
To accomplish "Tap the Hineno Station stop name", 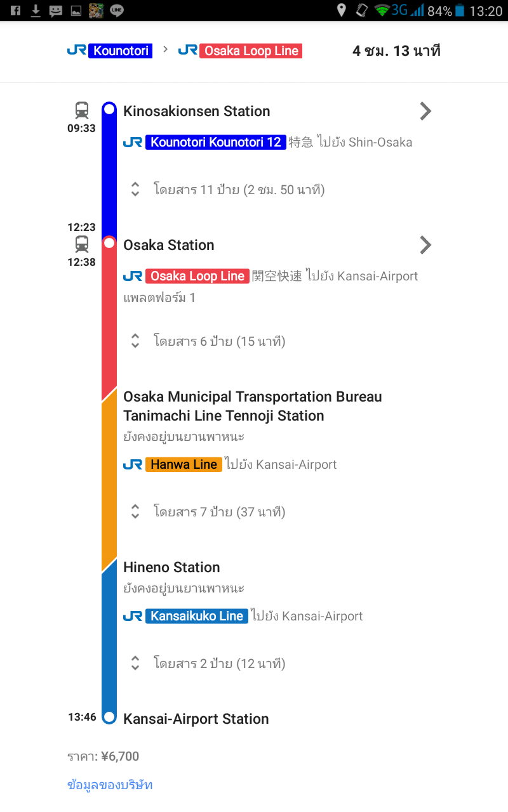I will tap(171, 567).
